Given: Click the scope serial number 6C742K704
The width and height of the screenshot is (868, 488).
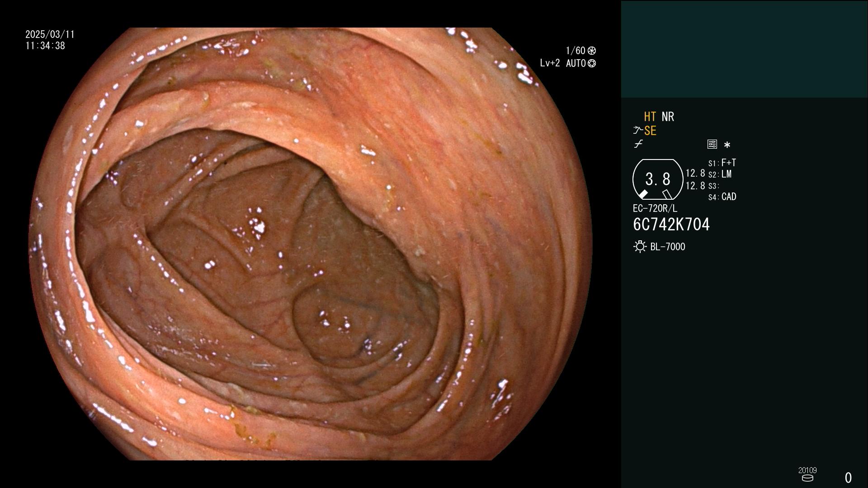Looking at the screenshot, I should [x=671, y=225].
